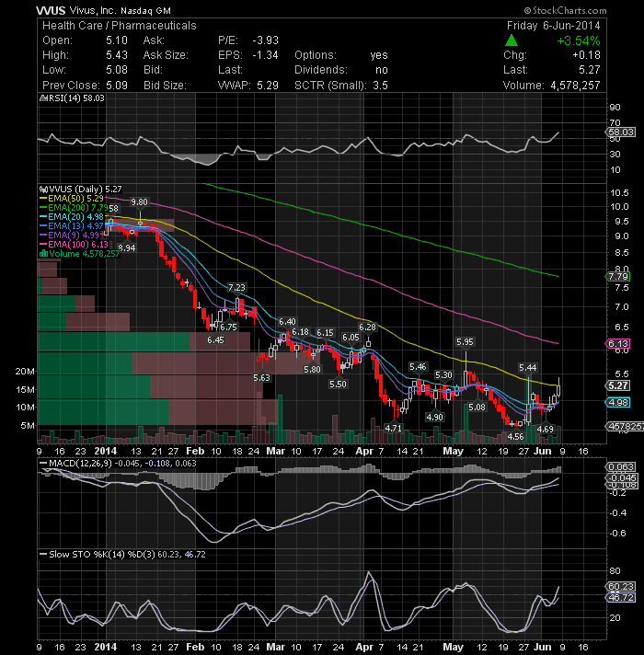Click the 60.23 stochastic %K axis tag
Viewport: 644px width, 655px height.
[621, 587]
